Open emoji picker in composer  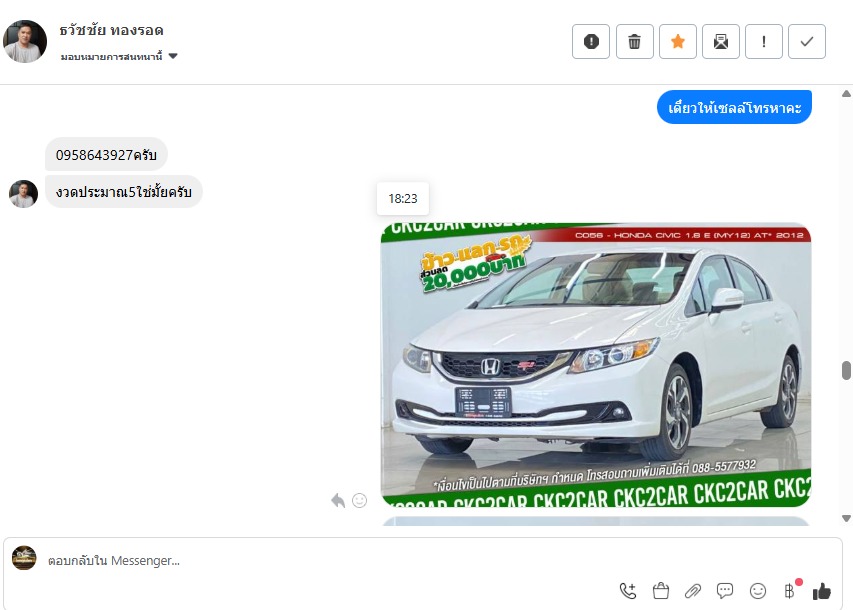758,591
